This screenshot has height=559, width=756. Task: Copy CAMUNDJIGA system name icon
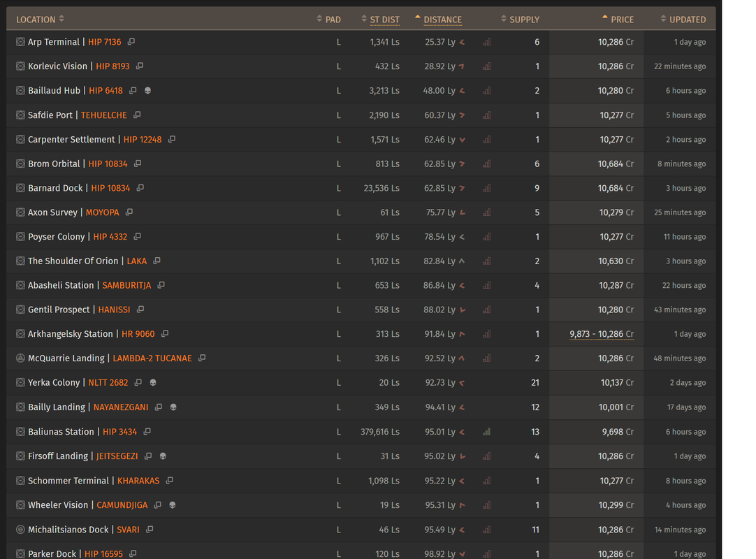click(158, 505)
